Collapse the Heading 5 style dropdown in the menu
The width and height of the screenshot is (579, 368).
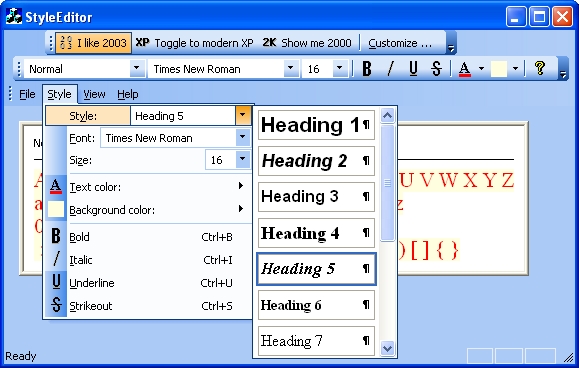click(243, 115)
